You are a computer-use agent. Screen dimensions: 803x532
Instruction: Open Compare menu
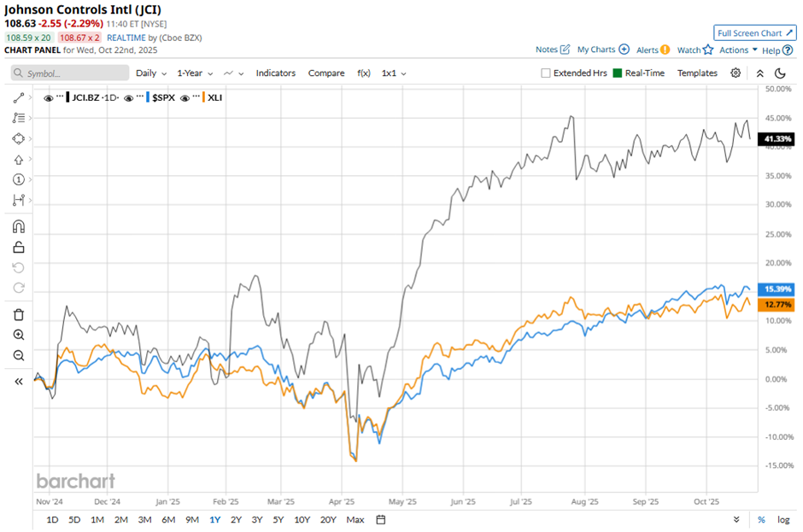pyautogui.click(x=326, y=73)
